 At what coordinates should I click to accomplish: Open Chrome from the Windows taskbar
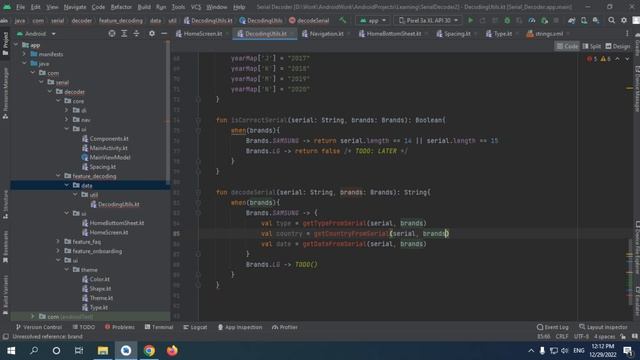[149, 351]
